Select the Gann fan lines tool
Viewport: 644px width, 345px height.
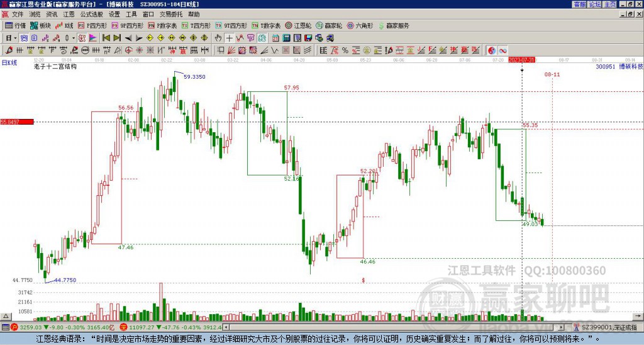tap(231, 50)
